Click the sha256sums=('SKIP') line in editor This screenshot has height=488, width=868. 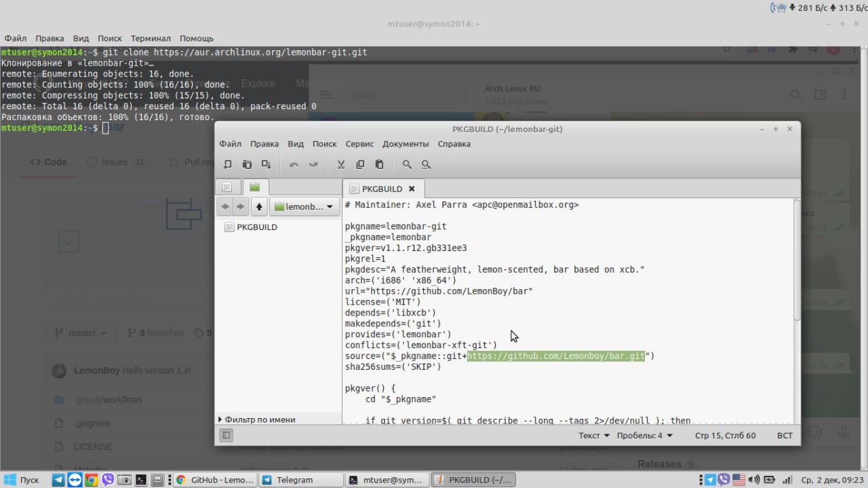[x=393, y=367]
